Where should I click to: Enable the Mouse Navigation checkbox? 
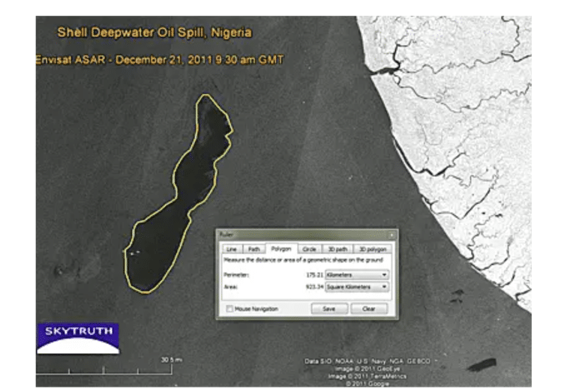click(229, 309)
